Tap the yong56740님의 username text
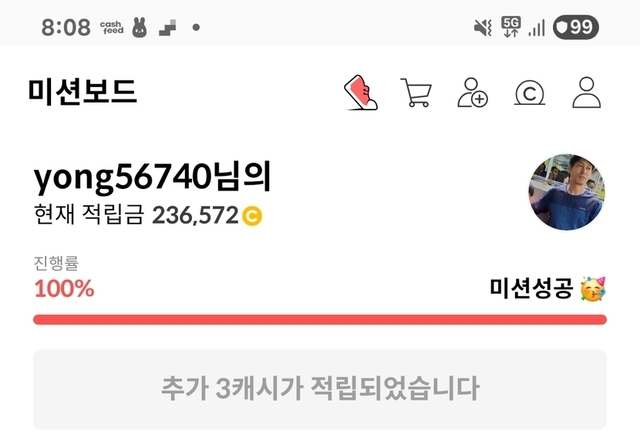This screenshot has height=440, width=640. 153,177
